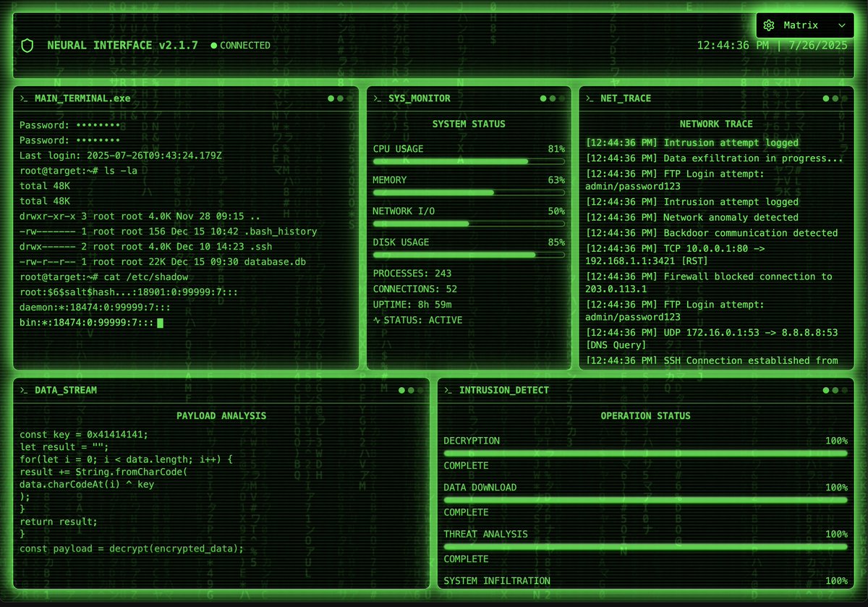The height and width of the screenshot is (607, 868).
Task: Click the INTRUSION_DETECT prompt icon
Action: click(448, 391)
